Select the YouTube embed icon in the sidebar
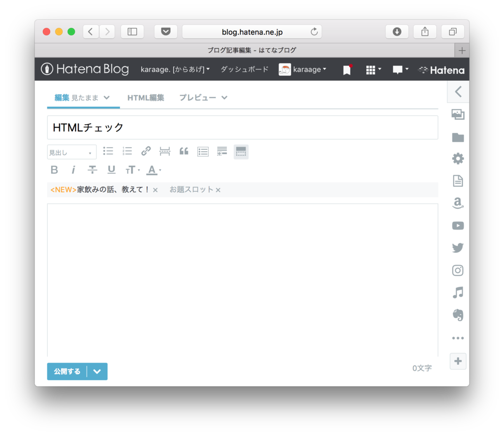 tap(458, 226)
